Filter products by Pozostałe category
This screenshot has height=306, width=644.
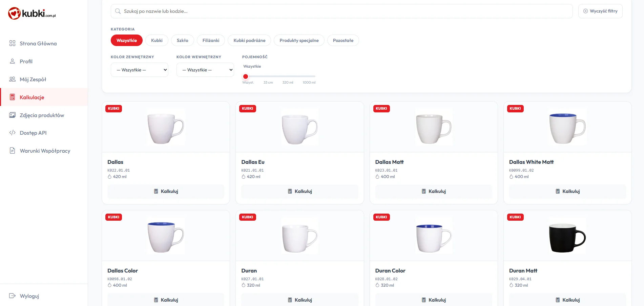pos(343,40)
